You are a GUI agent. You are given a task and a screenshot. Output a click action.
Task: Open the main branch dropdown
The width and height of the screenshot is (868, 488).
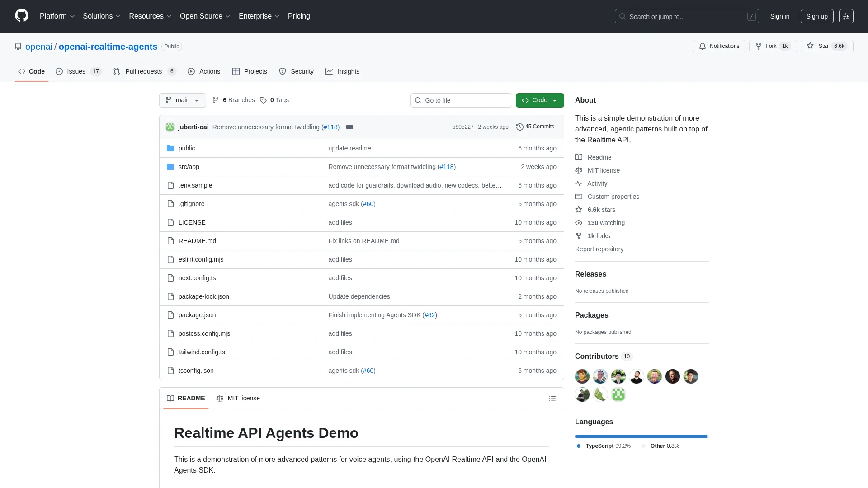(x=182, y=100)
